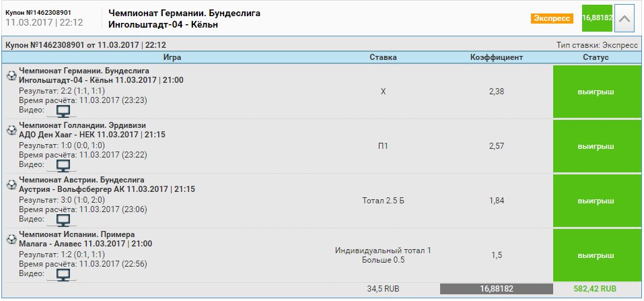This screenshot has width=644, height=301.
Task: Select the Статус column header
Action: [596, 57]
